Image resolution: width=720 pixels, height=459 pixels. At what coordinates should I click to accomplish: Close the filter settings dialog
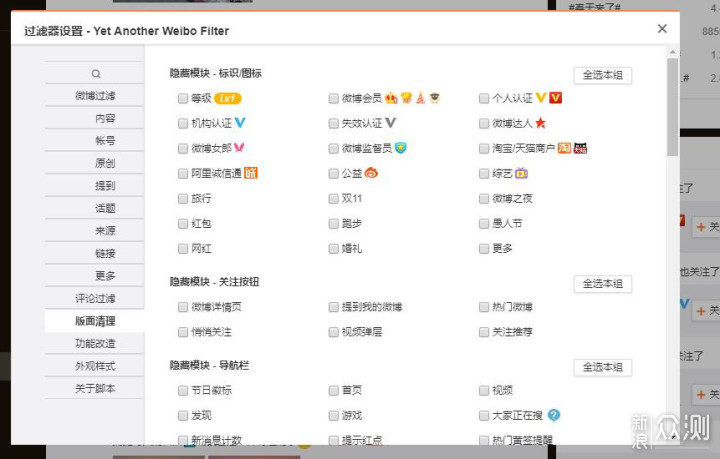coord(662,28)
